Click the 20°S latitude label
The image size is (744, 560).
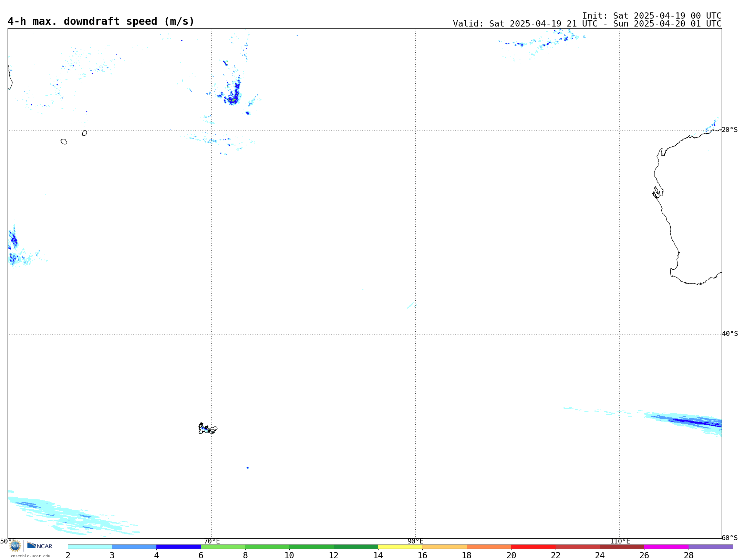pos(730,130)
